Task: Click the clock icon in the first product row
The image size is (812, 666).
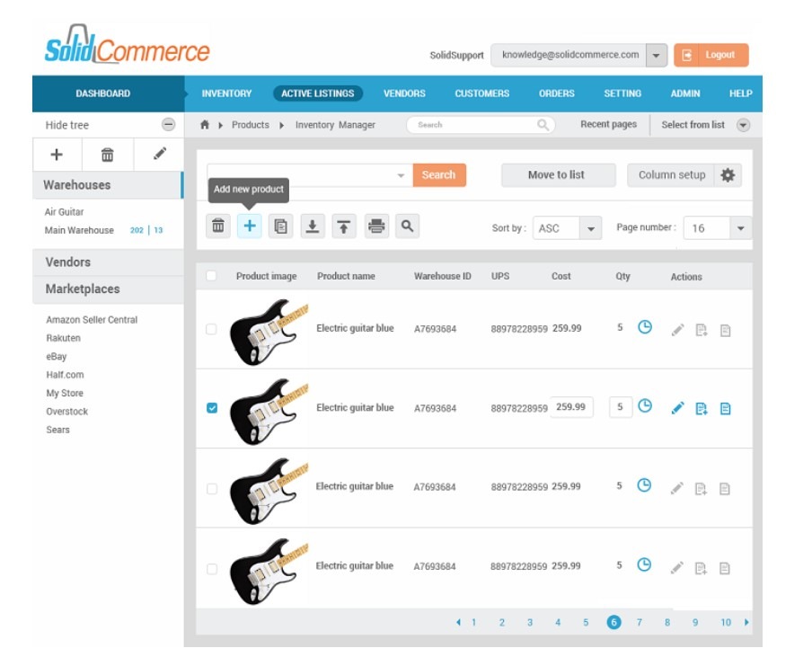Action: click(645, 327)
